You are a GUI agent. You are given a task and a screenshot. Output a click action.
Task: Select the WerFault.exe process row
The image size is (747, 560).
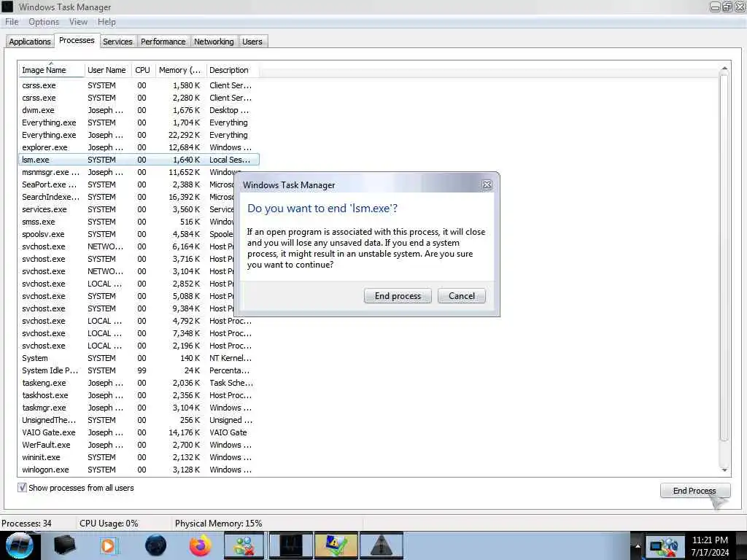[139, 445]
